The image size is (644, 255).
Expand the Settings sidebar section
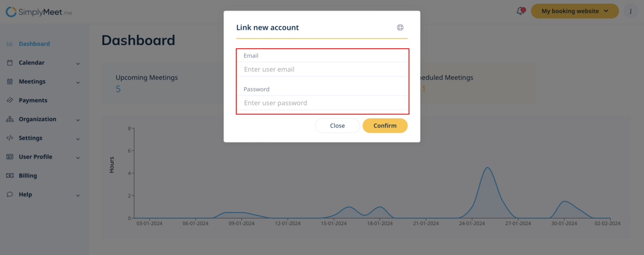click(78, 138)
